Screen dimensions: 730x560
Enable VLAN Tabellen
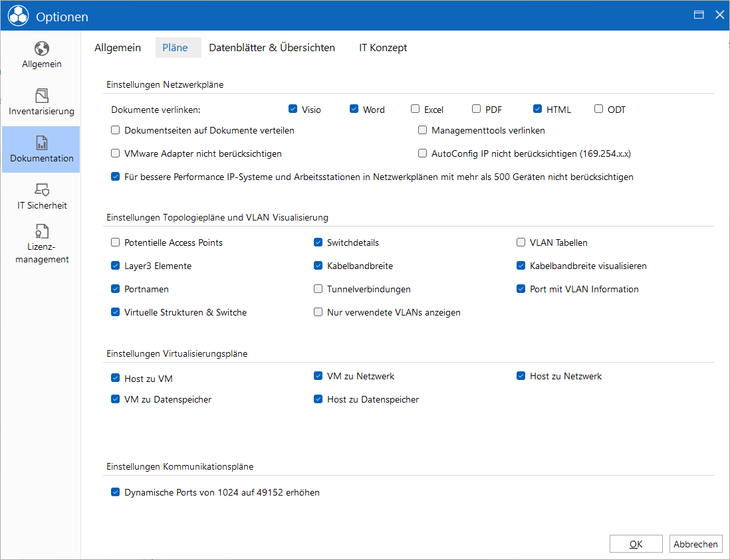[521, 242]
